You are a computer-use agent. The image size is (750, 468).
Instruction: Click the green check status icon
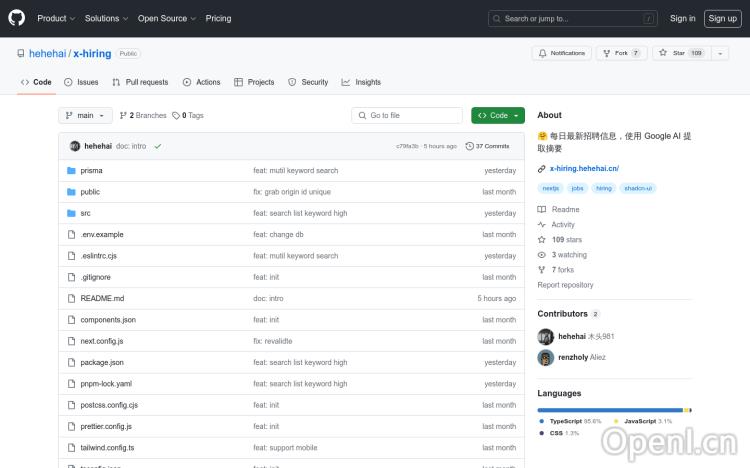point(158,146)
